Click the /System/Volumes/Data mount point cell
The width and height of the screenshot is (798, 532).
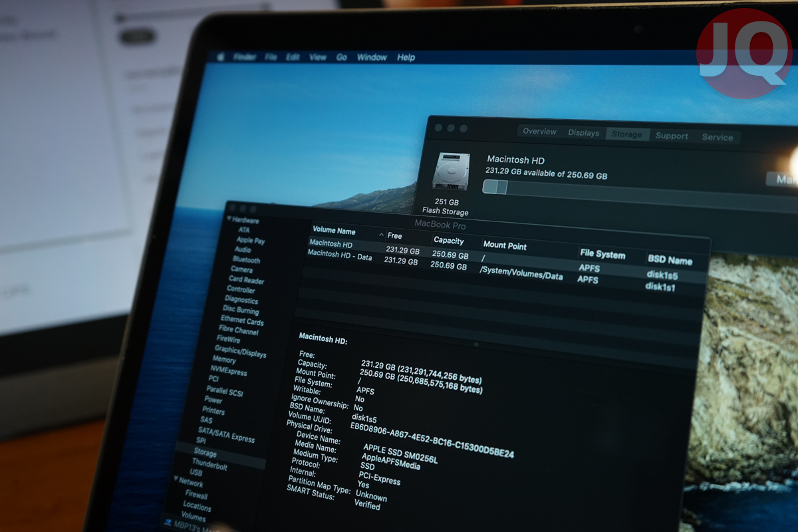point(521,273)
